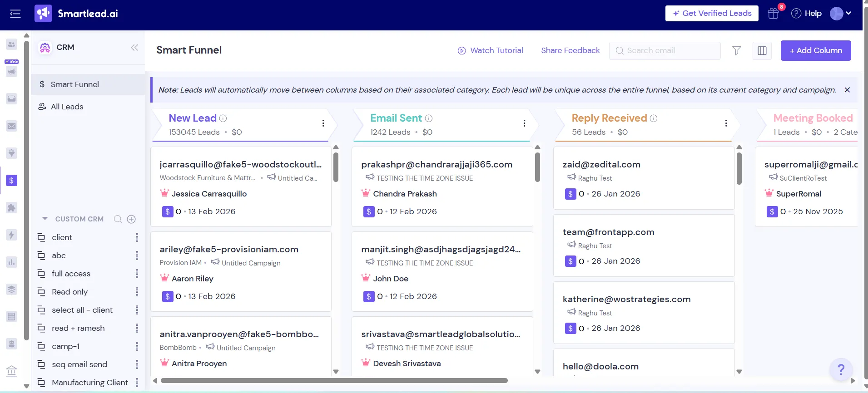Open the floating help question button
The image size is (868, 393).
pos(841,370)
